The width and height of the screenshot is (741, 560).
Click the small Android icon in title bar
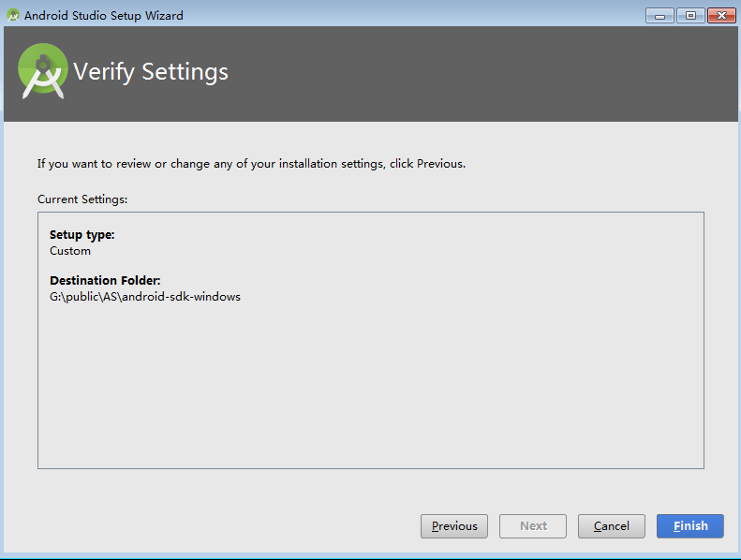(13, 15)
